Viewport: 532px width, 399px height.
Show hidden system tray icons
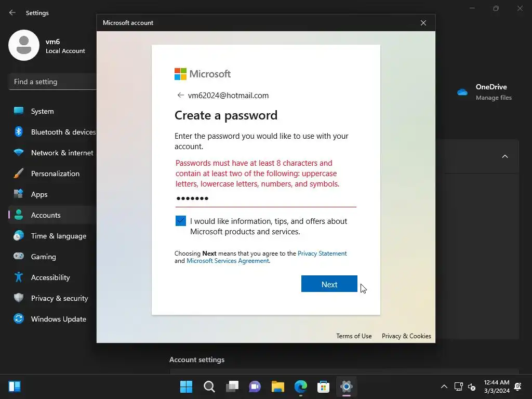pyautogui.click(x=444, y=387)
